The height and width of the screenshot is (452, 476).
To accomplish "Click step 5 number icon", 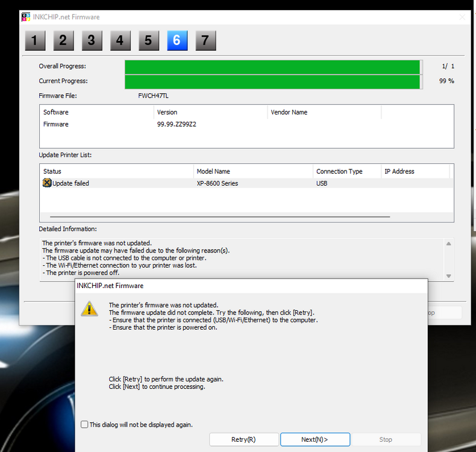I will (148, 40).
